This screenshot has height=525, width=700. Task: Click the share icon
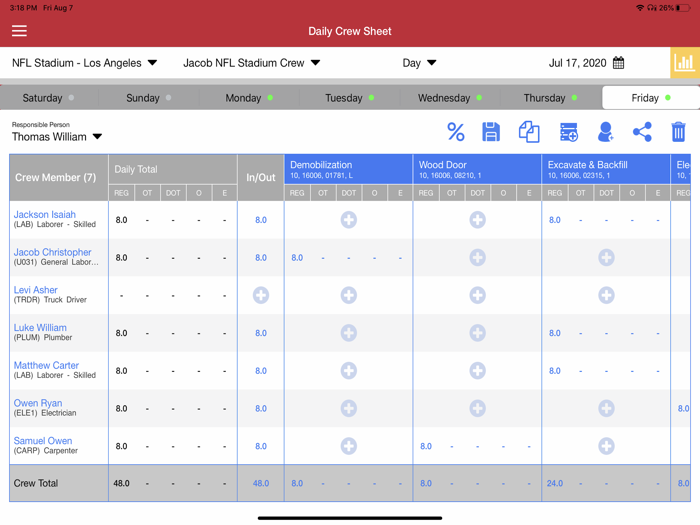pyautogui.click(x=642, y=132)
